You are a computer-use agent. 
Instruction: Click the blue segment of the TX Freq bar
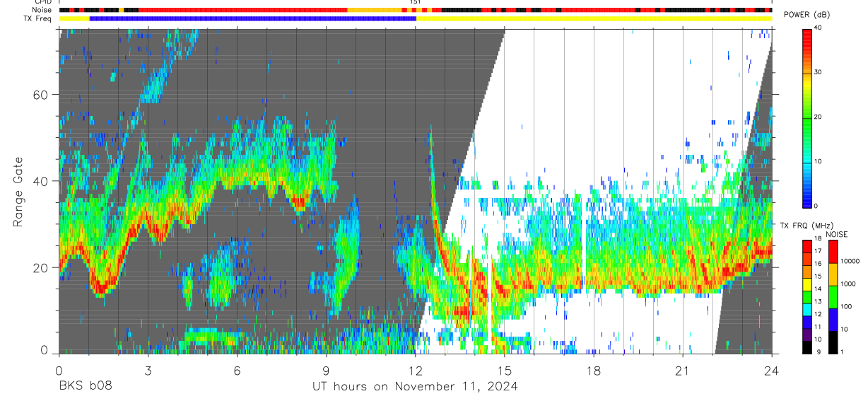click(x=253, y=18)
